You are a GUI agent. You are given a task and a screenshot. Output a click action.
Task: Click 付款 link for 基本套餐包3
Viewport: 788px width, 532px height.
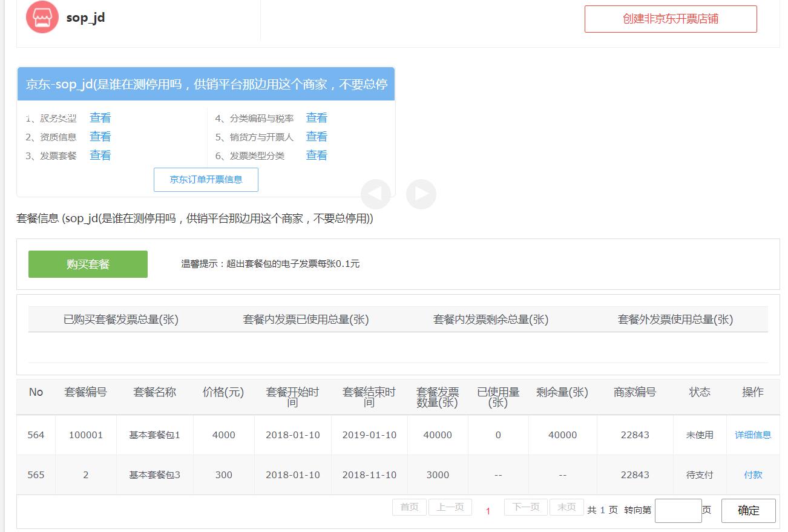(753, 475)
